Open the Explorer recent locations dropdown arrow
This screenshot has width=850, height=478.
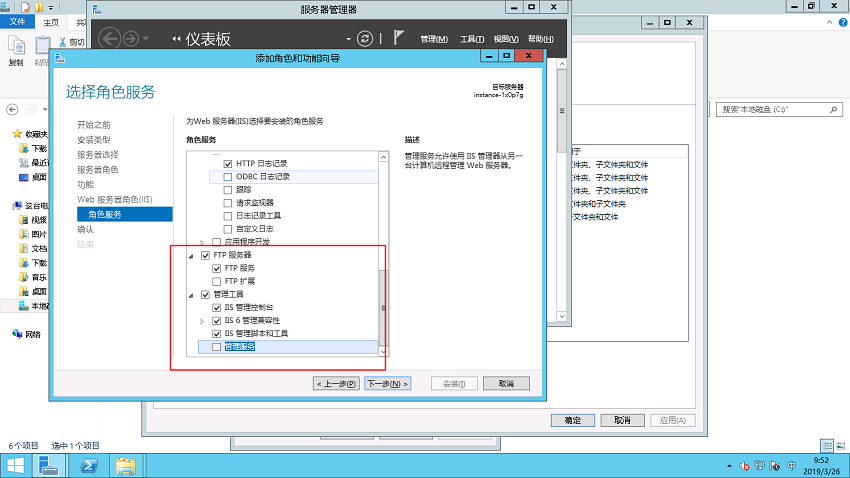tap(45, 109)
